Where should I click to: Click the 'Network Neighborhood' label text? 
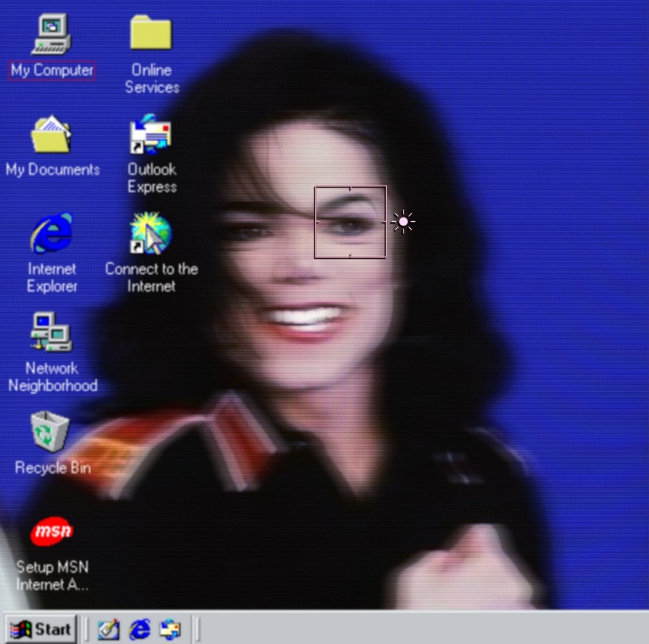pos(52,377)
